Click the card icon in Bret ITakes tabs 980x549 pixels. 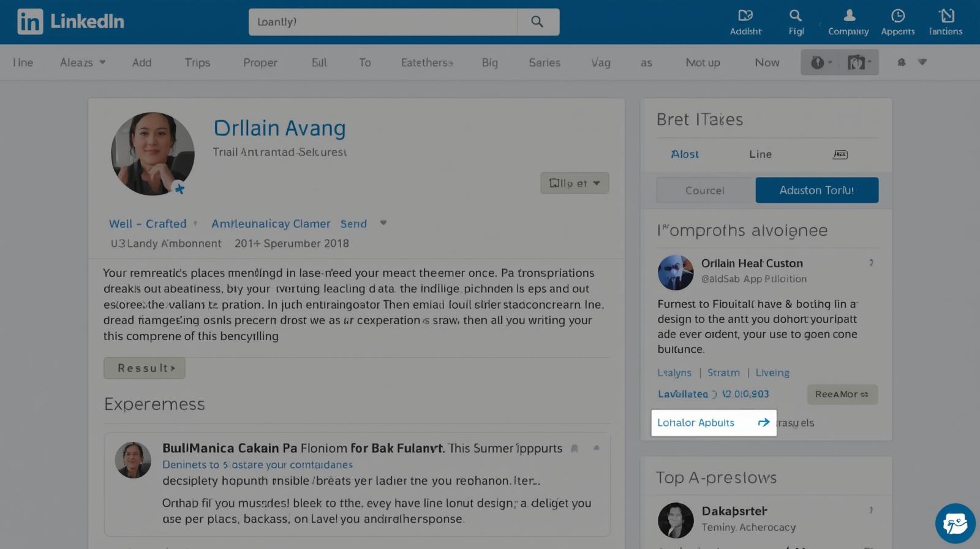click(840, 154)
